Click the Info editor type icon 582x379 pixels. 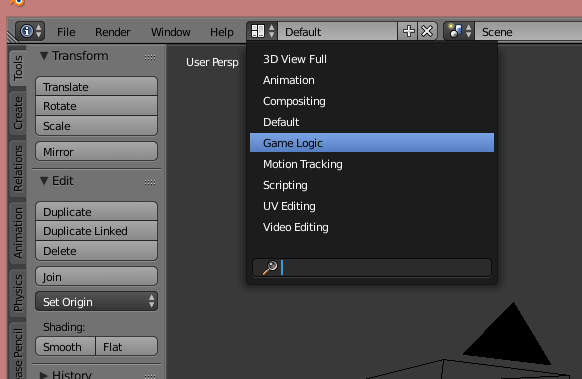coord(30,31)
